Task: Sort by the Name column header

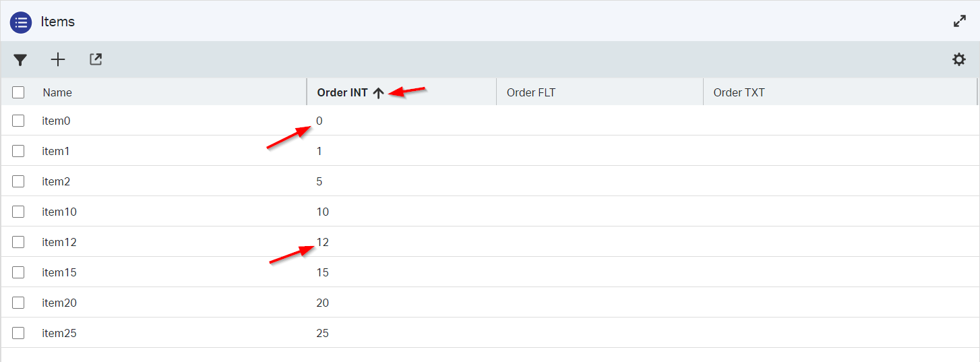Action: 57,92
